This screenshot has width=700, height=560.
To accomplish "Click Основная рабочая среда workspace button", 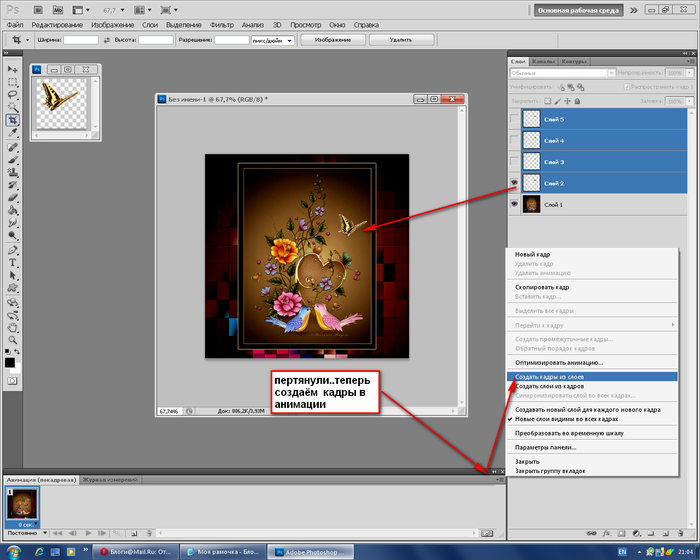I will [578, 10].
